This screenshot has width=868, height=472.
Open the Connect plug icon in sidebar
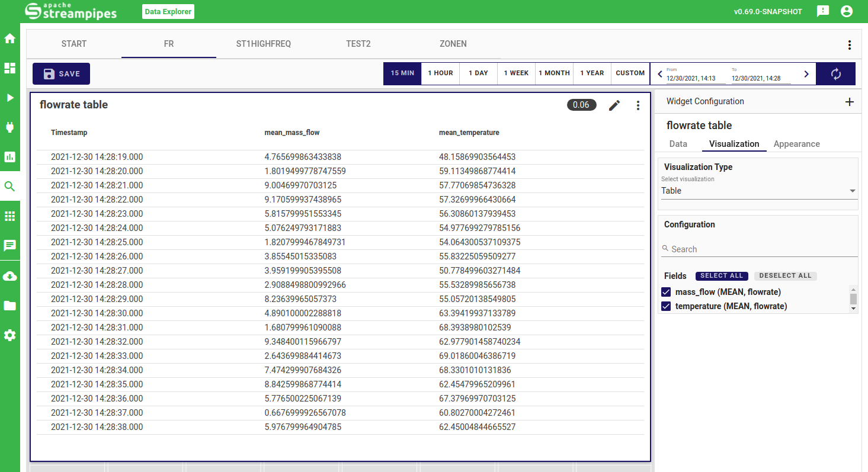9,127
